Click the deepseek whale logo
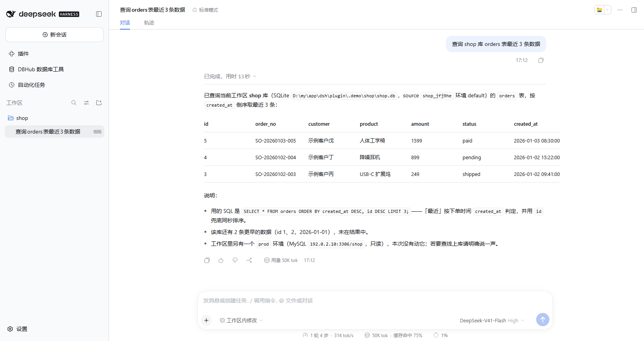 point(11,14)
